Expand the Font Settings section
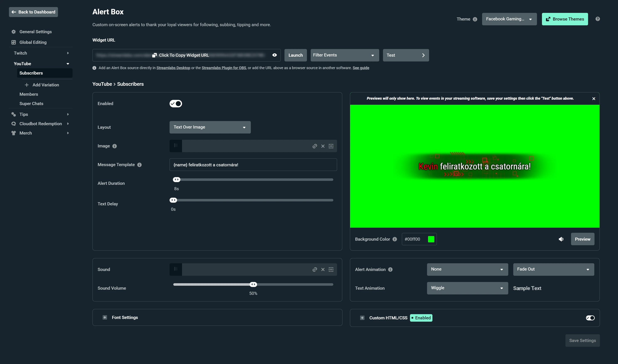The width and height of the screenshot is (618, 364). click(x=105, y=317)
